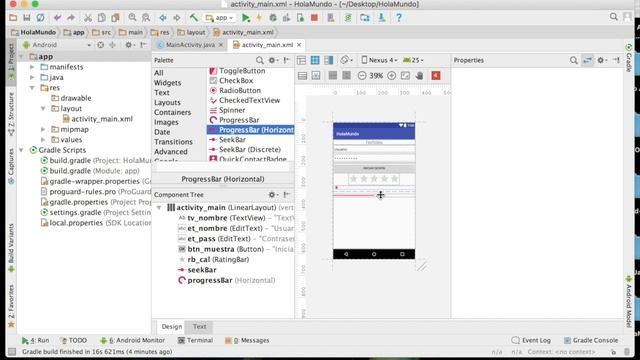Click the red Stop icon
The width and height of the screenshot is (640, 360).
[x=314, y=18]
